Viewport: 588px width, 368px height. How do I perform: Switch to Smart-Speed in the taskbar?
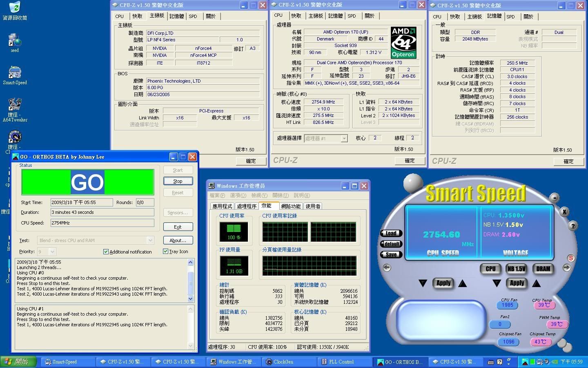pos(68,362)
